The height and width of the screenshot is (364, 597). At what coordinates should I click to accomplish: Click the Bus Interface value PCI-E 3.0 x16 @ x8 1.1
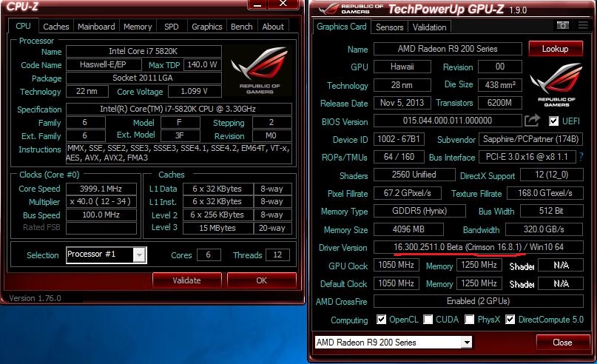point(527,157)
